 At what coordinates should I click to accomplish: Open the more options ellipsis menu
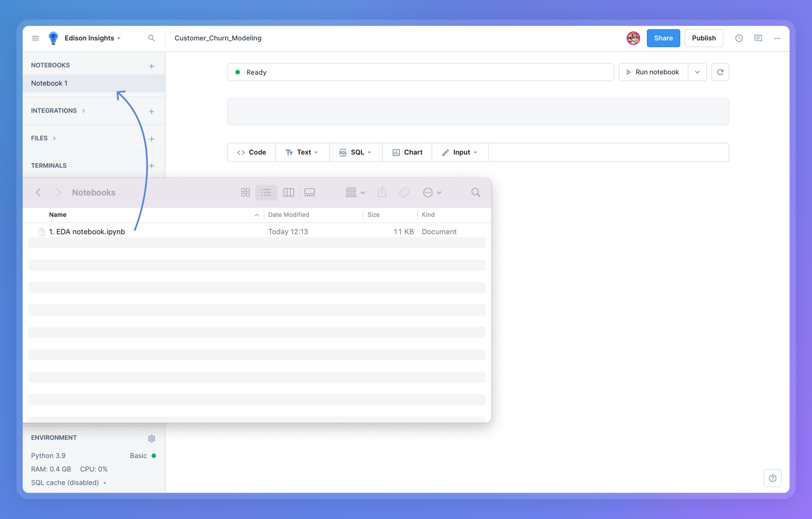(x=777, y=38)
